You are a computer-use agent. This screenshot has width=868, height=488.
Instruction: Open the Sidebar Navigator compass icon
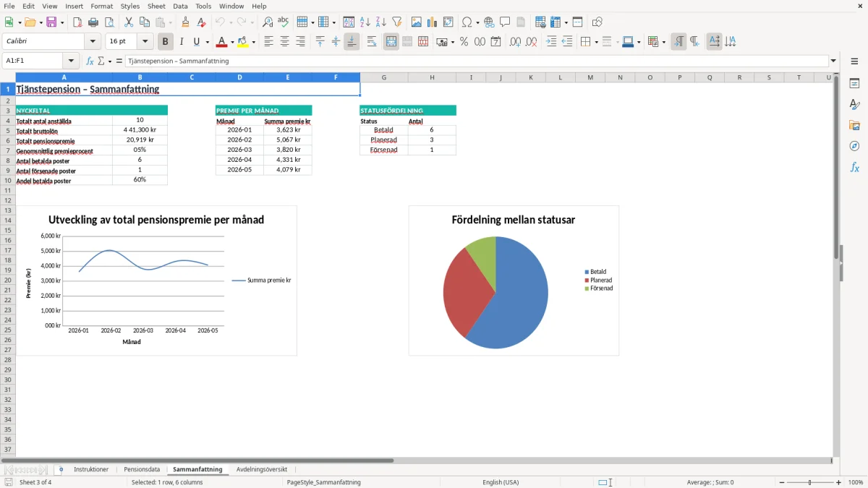854,146
